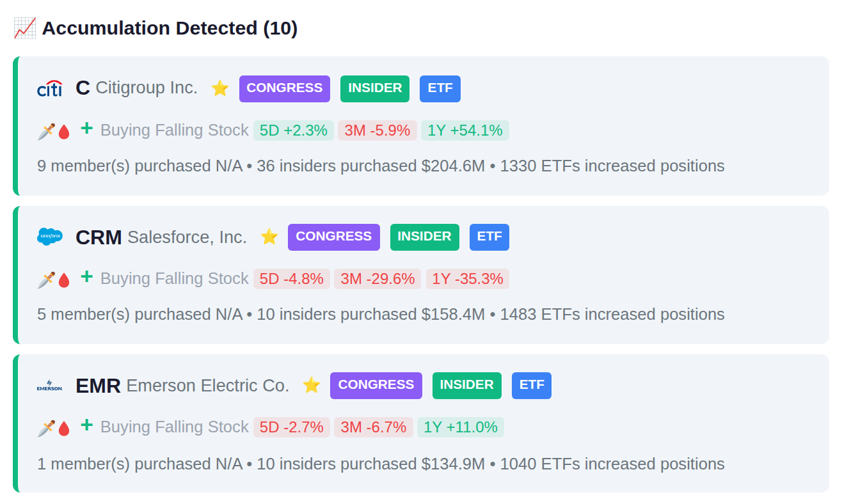Select the ETF badge on Emerson card
842x504 pixels.
[x=532, y=386]
